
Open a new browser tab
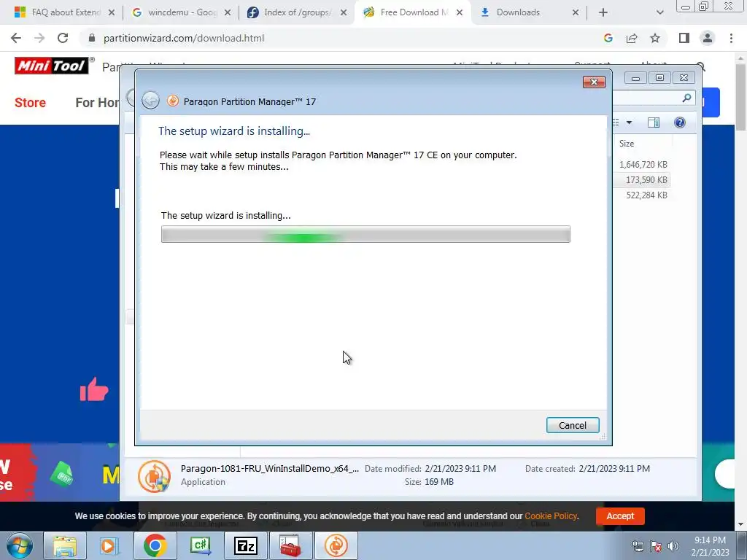603,12
